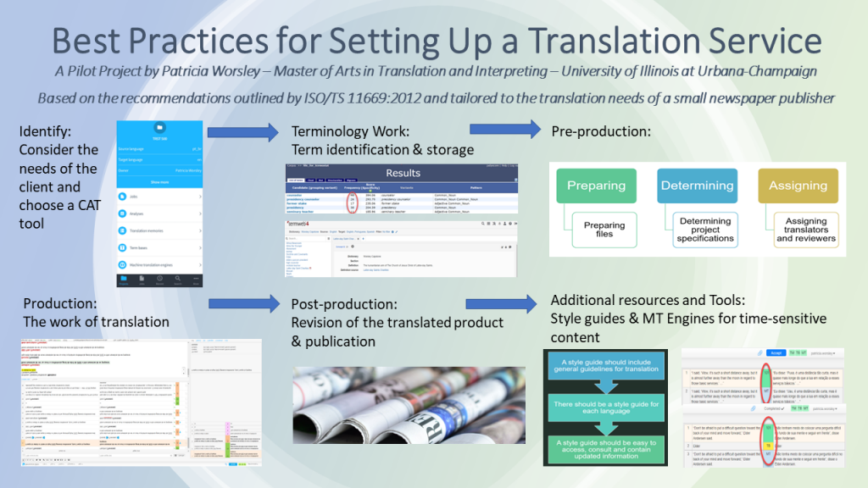Open the Latter-day Saint Charities definition source link
The image size is (868, 488).
point(376,270)
